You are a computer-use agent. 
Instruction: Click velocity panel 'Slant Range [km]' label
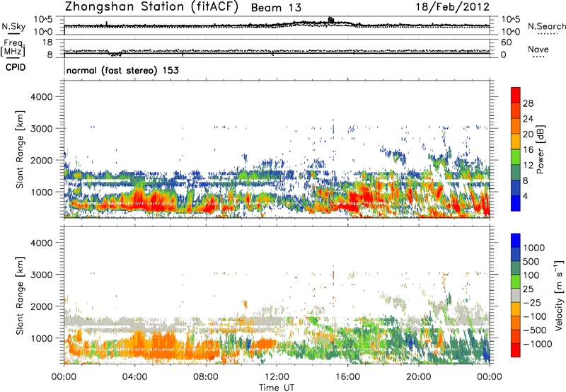(x=20, y=295)
